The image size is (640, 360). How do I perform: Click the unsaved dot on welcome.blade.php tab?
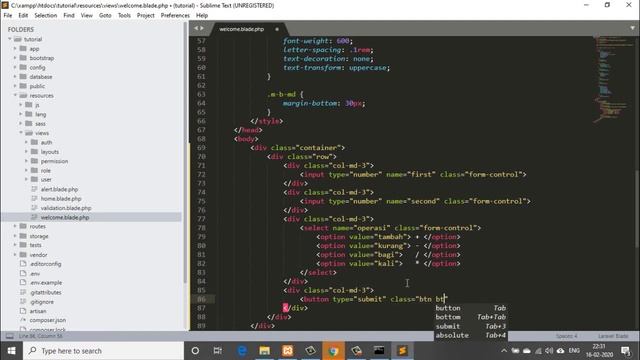[x=277, y=29]
